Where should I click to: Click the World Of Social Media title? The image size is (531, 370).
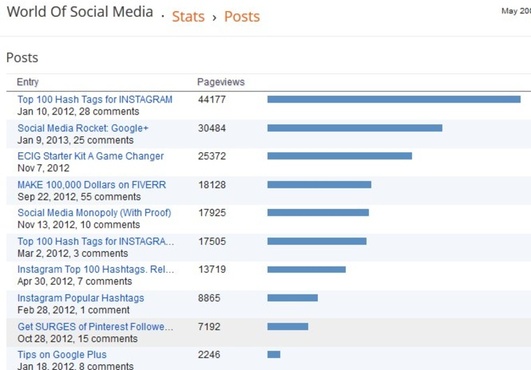[x=80, y=12]
